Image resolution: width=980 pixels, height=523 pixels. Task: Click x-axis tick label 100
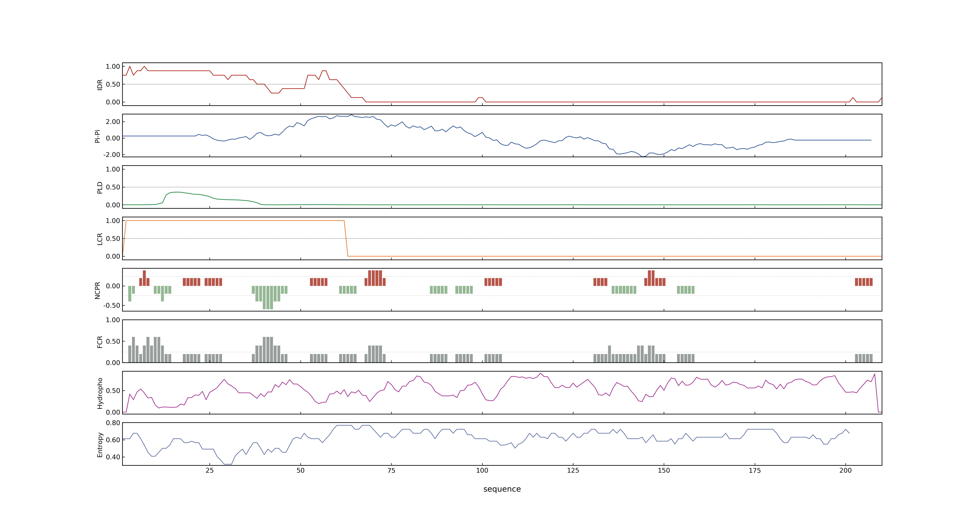(482, 470)
